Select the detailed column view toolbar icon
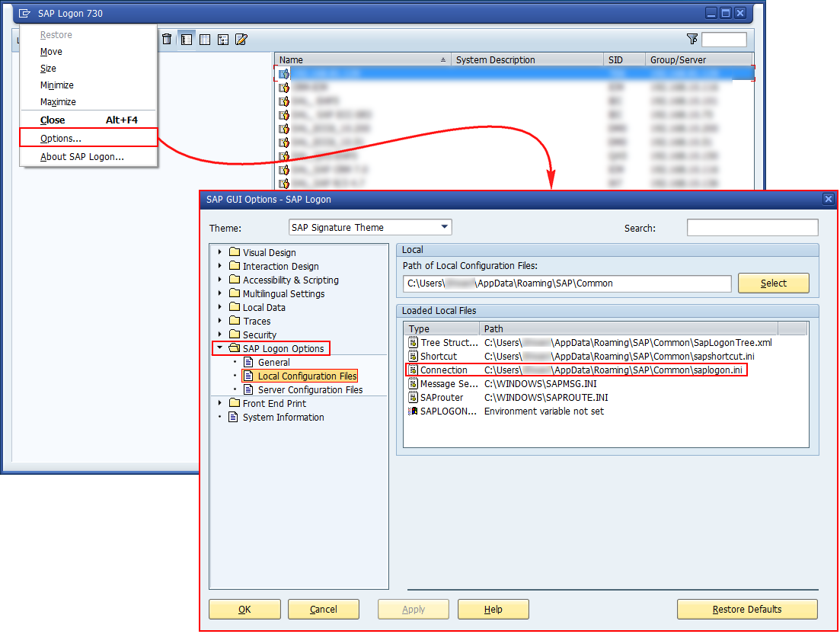 pyautogui.click(x=205, y=39)
